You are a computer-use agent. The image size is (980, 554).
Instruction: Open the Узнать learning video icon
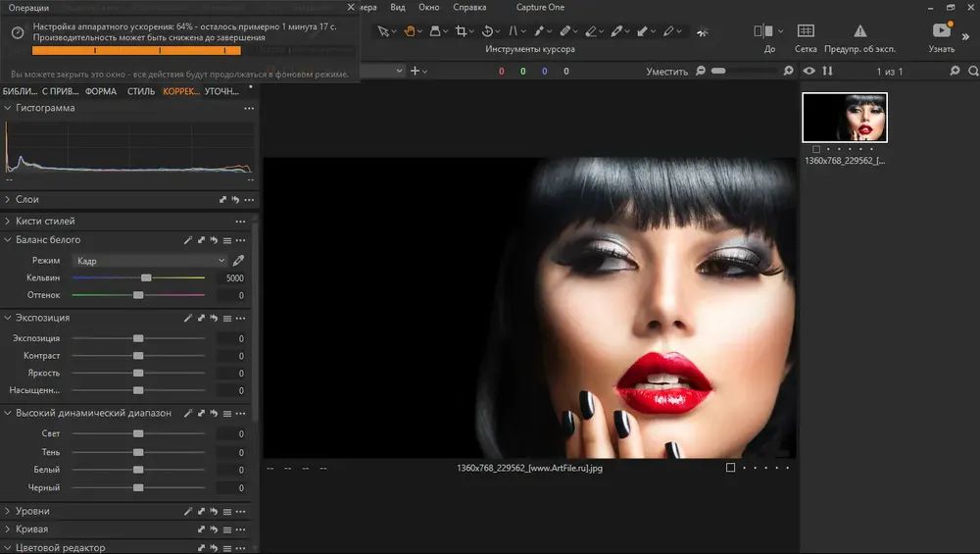point(941,30)
